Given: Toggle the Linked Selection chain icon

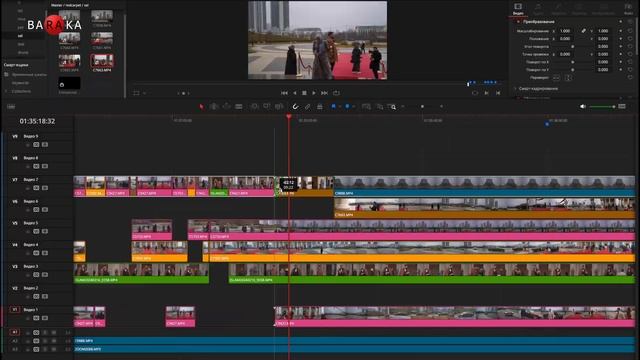Looking at the screenshot, I should [307, 107].
